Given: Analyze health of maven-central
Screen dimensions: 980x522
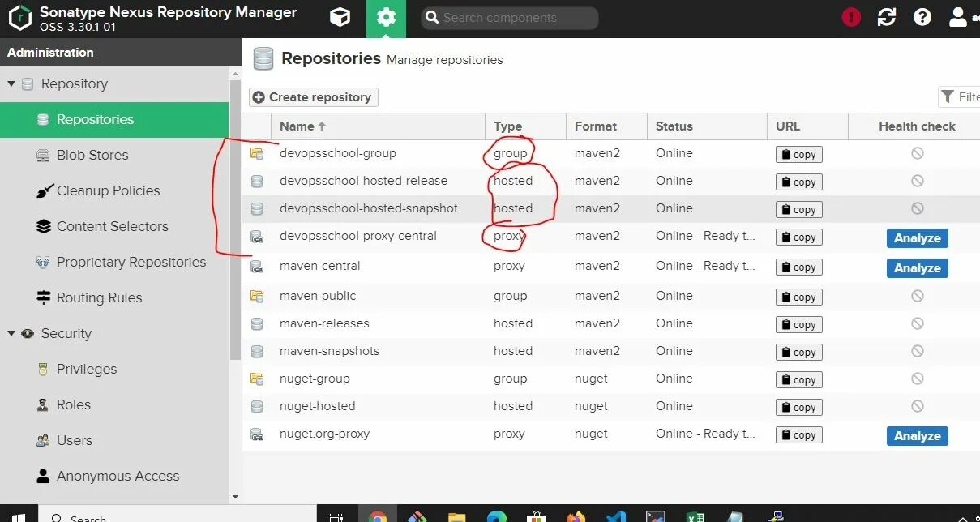Looking at the screenshot, I should [x=917, y=268].
